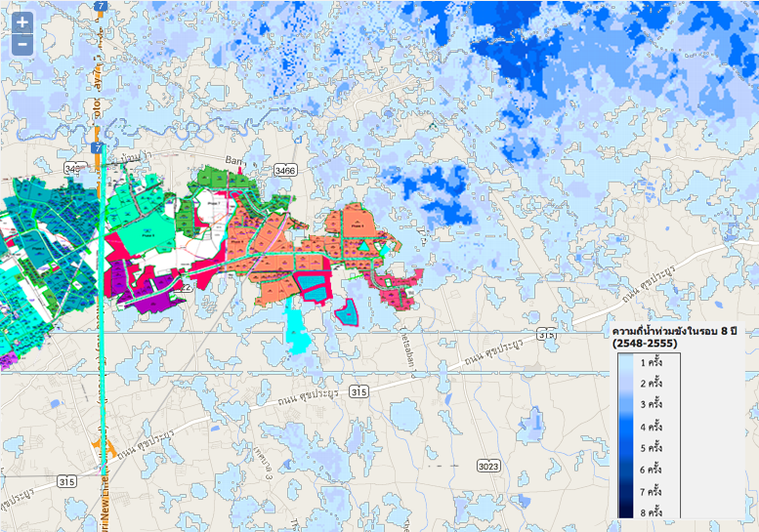759x532 pixels.
Task: Click the route 3466 road shield
Action: (x=284, y=171)
